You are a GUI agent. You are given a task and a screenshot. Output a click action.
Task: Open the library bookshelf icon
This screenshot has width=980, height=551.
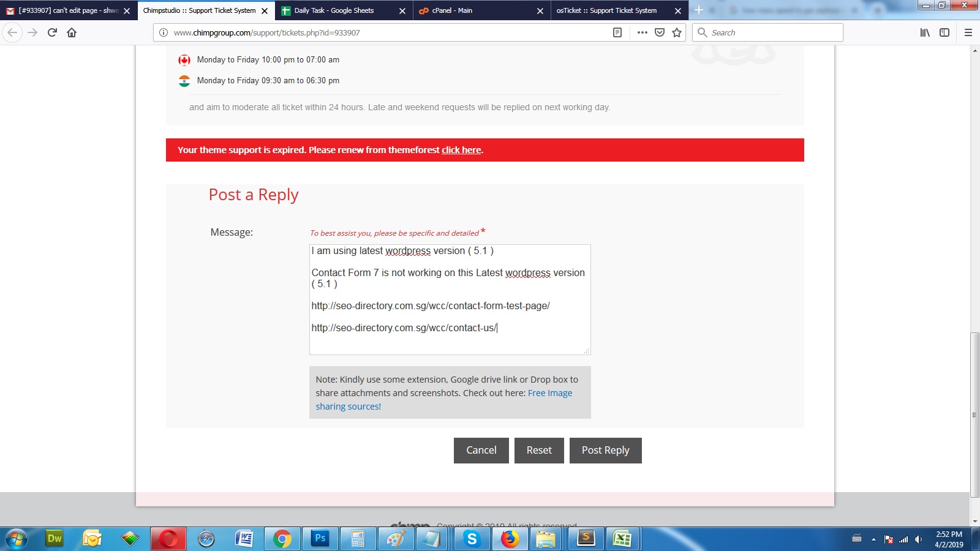point(925,32)
